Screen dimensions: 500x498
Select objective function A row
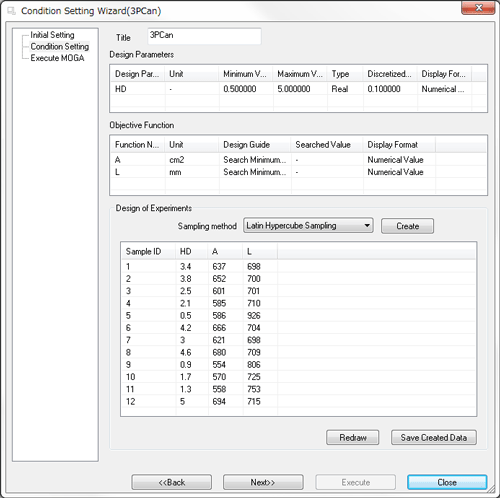click(298, 160)
